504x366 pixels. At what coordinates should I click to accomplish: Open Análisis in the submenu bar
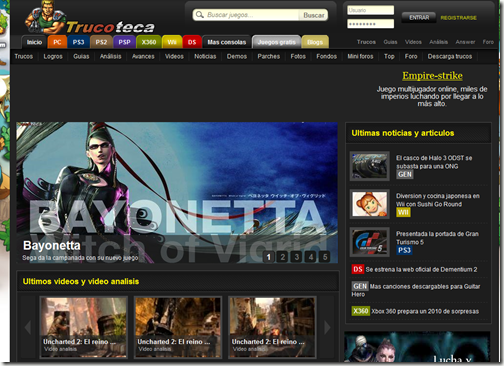tap(110, 56)
